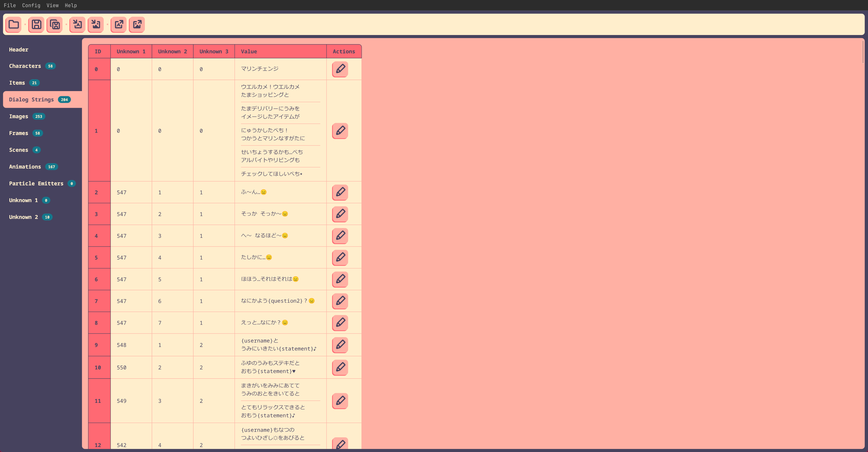Click the Import images icon
This screenshot has width=868, height=452.
[x=96, y=24]
